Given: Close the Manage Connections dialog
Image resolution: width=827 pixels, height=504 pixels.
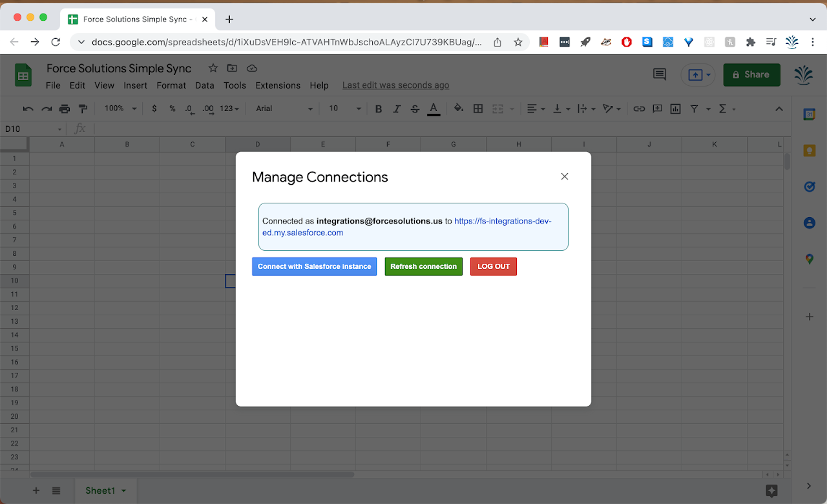Looking at the screenshot, I should (565, 176).
